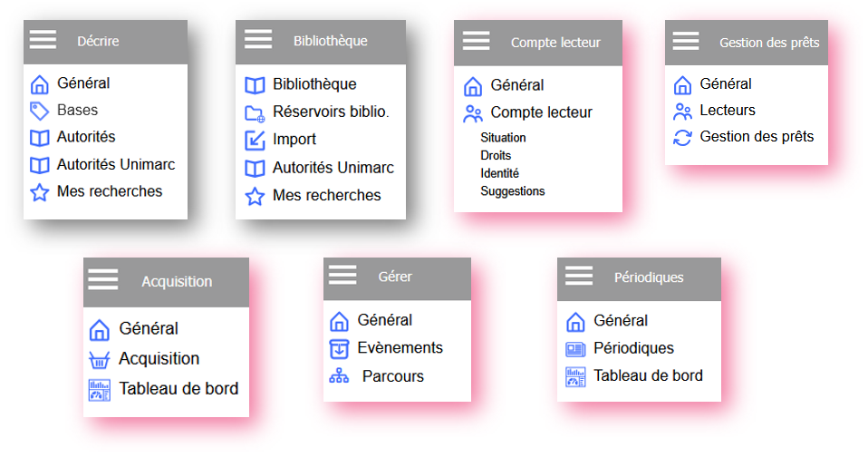Click the Gestion des prêts refresh icon

coord(682,138)
